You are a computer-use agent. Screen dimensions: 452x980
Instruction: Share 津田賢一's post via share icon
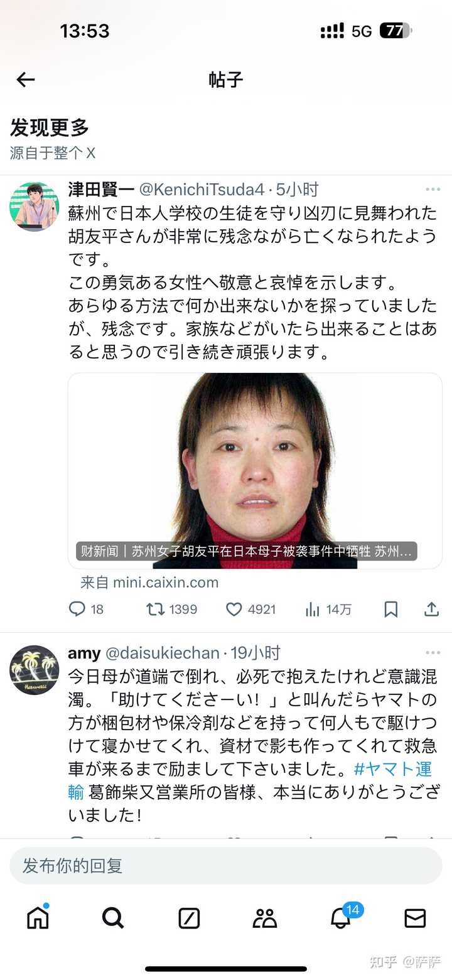(431, 609)
